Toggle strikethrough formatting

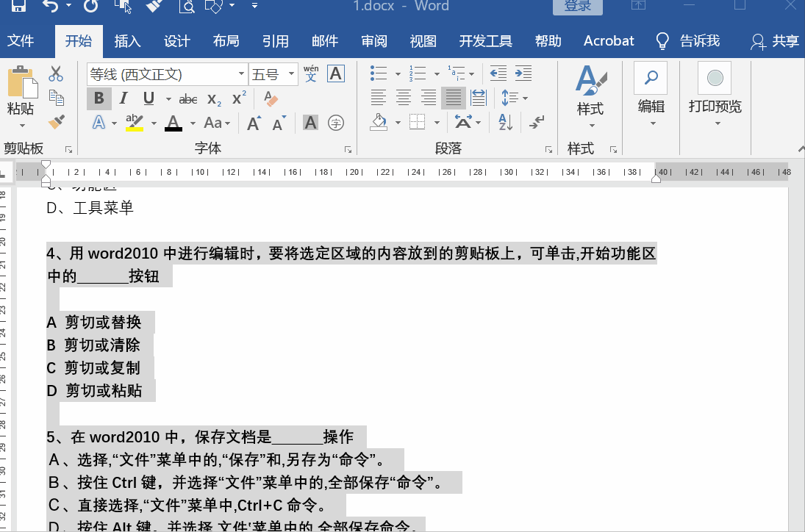[x=187, y=98]
